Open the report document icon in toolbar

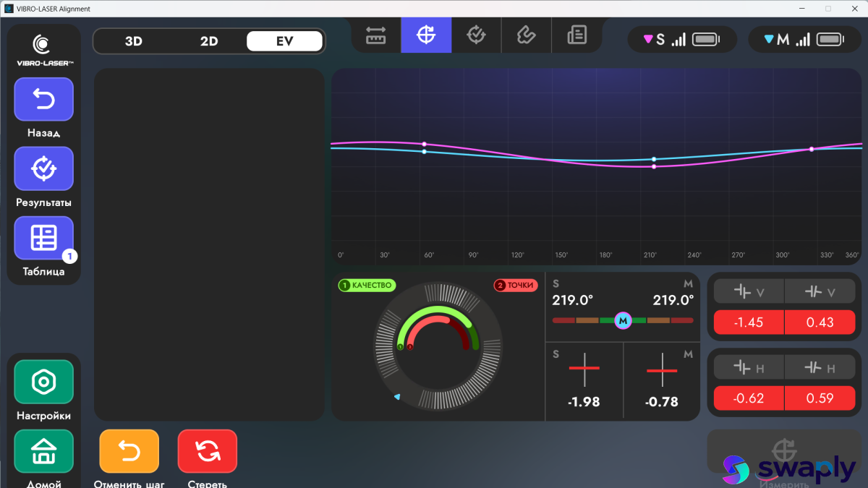coord(576,35)
